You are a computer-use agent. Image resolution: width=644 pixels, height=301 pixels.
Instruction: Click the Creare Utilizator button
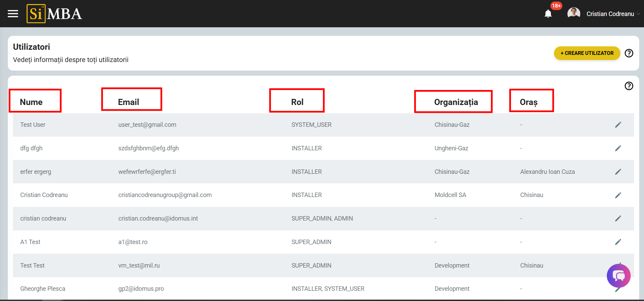point(587,53)
